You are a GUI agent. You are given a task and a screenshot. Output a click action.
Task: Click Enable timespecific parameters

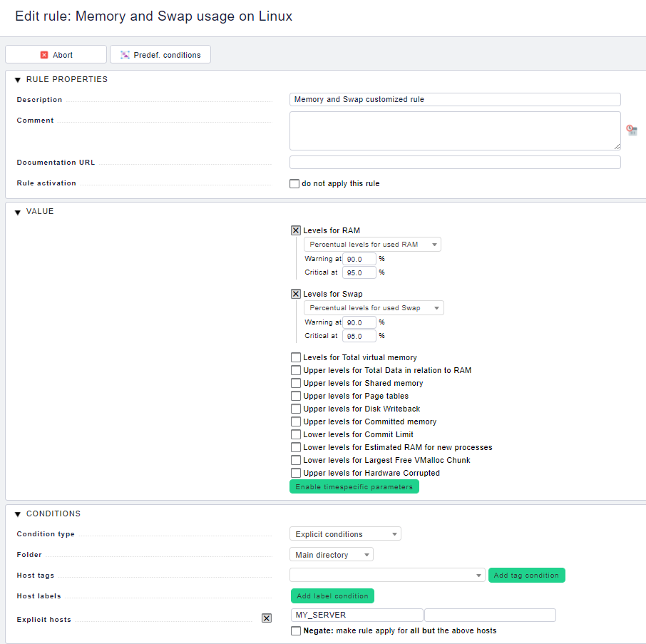pyautogui.click(x=354, y=486)
